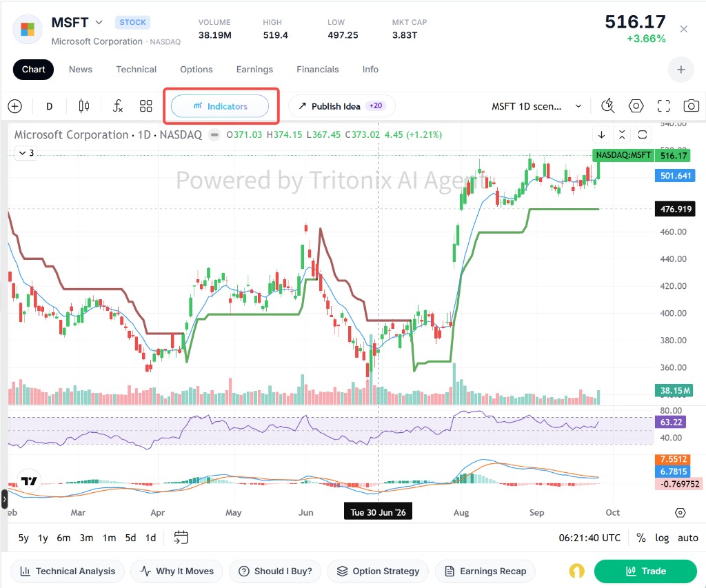The height and width of the screenshot is (588, 706).
Task: Set chart range to 1m
Action: (109, 538)
